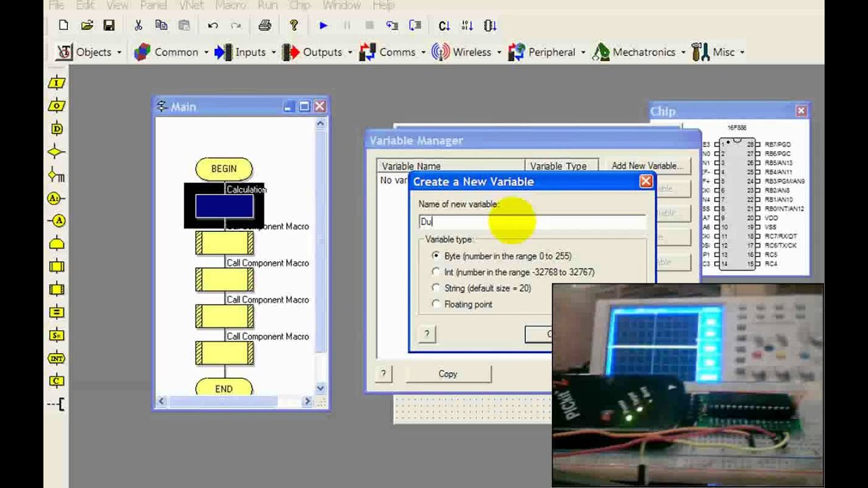The height and width of the screenshot is (488, 868).
Task: Click the Print icon
Action: coord(264,26)
